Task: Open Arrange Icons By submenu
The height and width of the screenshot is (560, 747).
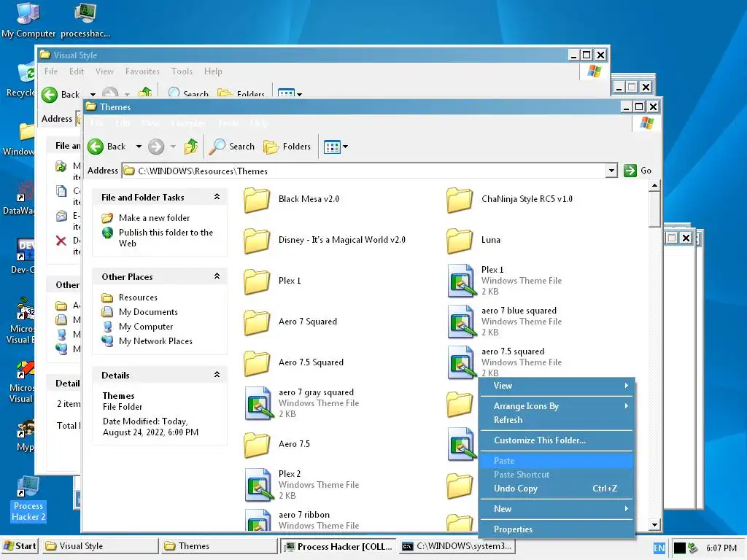Action: click(x=557, y=406)
